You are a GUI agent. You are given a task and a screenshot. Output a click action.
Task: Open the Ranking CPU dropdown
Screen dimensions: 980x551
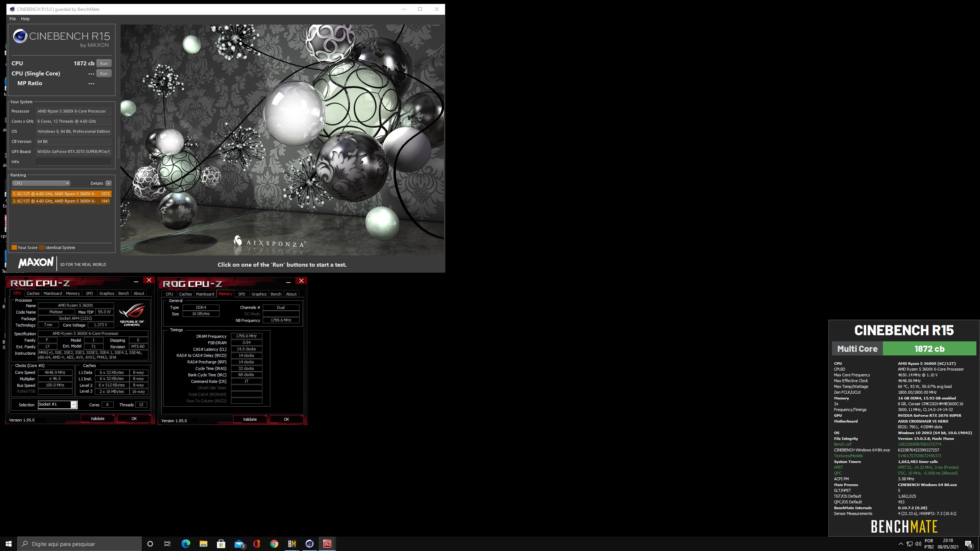[41, 183]
